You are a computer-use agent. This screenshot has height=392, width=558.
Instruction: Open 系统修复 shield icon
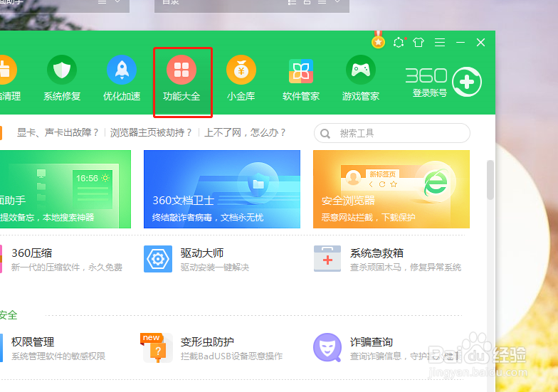tap(62, 70)
